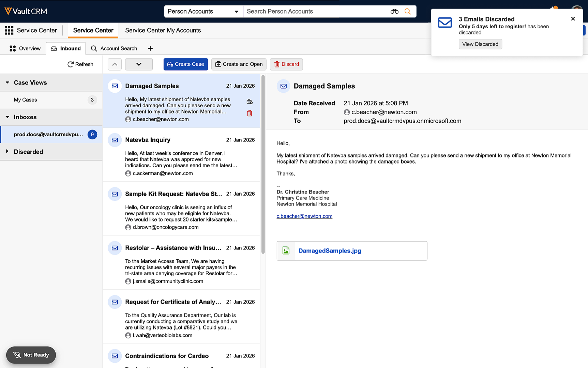The height and width of the screenshot is (368, 588).
Task: Open Service Center My Accounts tab
Action: [163, 30]
